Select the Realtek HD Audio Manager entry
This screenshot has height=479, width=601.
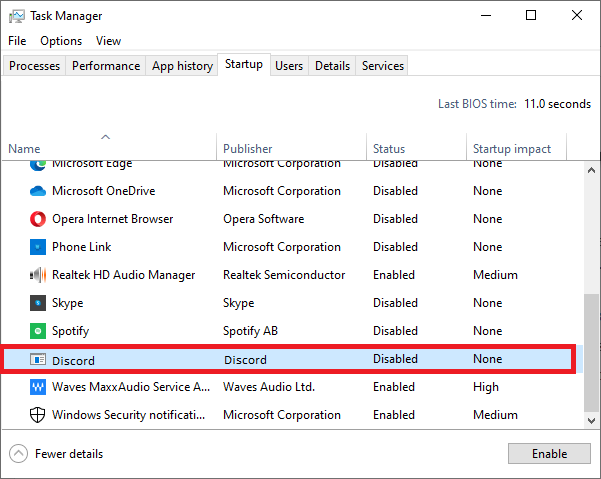pos(123,275)
